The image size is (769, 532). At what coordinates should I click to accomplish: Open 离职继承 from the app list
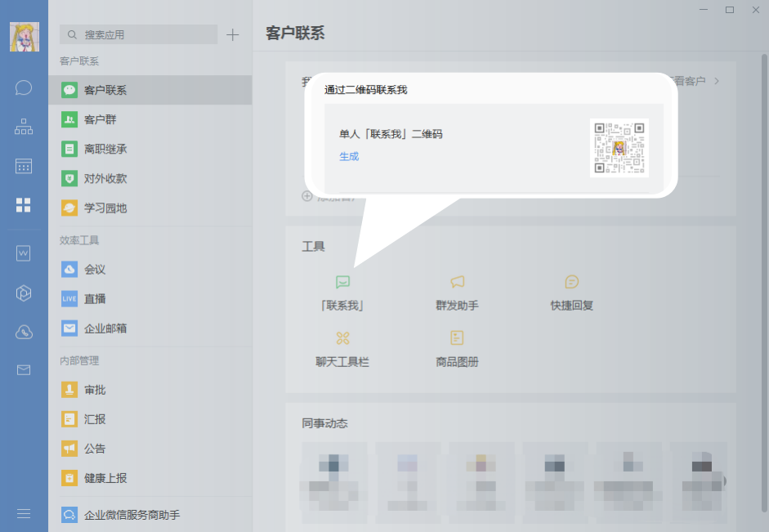click(x=150, y=149)
